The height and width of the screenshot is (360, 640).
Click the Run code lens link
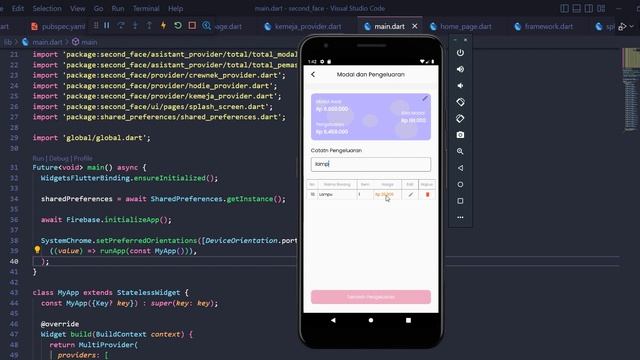click(38, 158)
